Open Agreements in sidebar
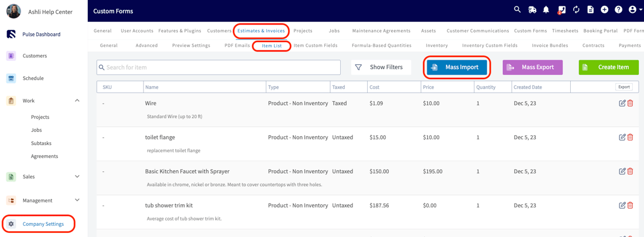The height and width of the screenshot is (237, 644). pos(44,156)
